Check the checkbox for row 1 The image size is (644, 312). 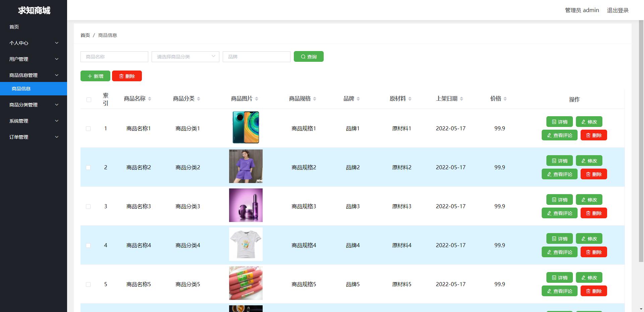[x=89, y=128]
